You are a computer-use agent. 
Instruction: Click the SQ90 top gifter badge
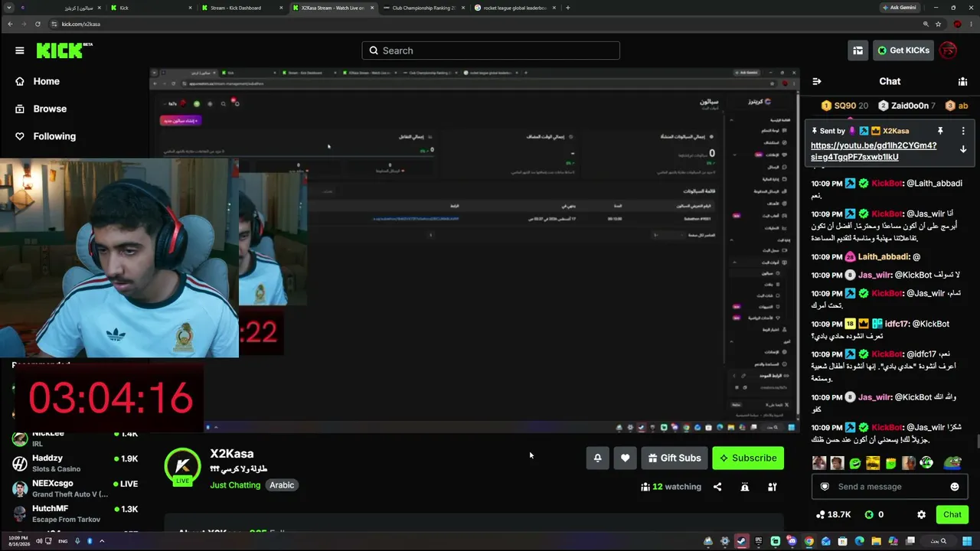[x=844, y=106]
